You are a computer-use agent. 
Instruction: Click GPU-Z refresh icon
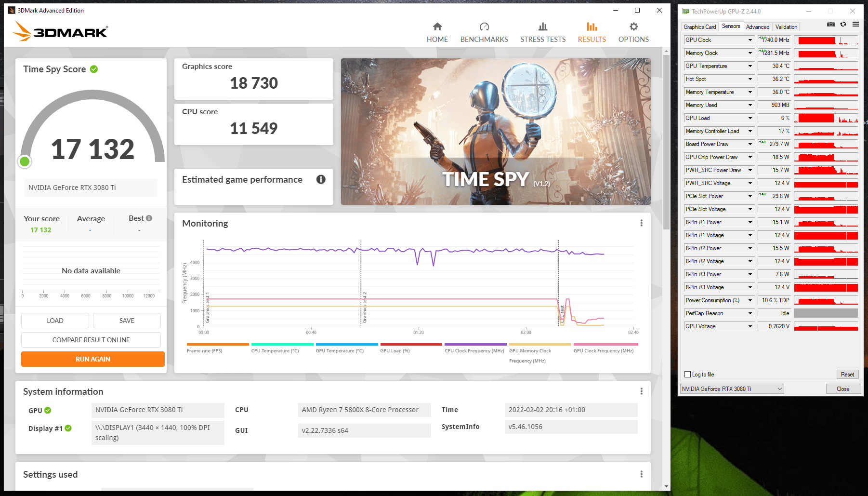(x=843, y=24)
